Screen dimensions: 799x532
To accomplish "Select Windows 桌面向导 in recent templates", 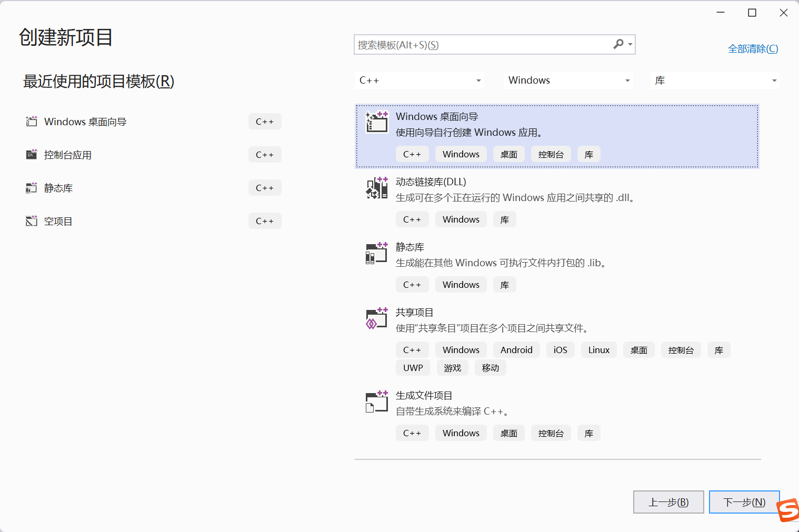I will tap(153, 122).
